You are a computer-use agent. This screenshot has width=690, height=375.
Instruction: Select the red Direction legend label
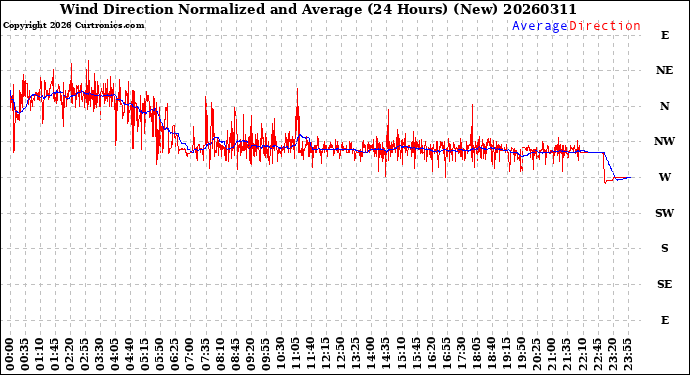(605, 26)
